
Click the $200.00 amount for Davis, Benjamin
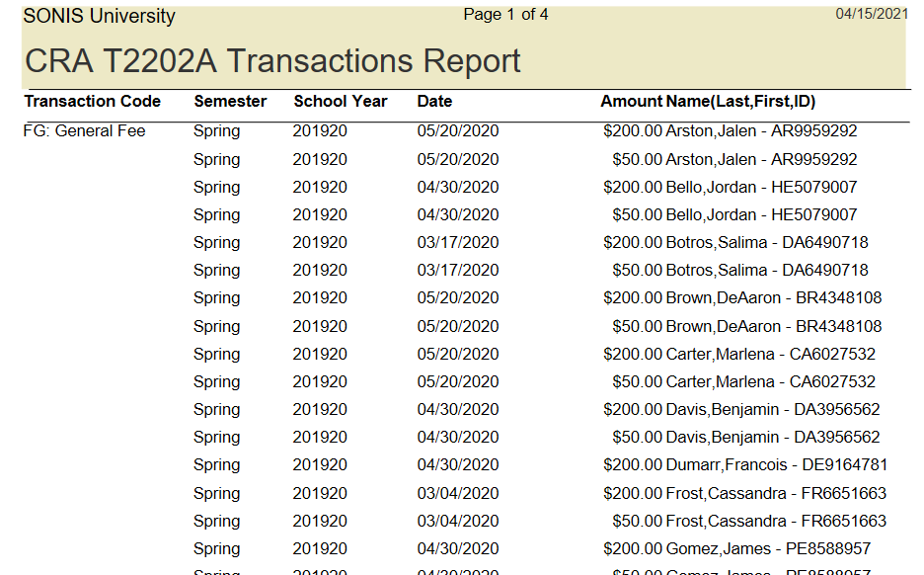click(633, 410)
